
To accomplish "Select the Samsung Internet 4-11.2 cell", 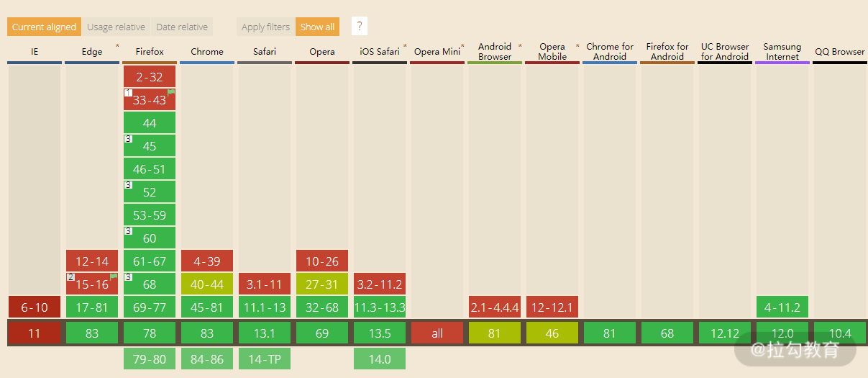I will tap(782, 307).
